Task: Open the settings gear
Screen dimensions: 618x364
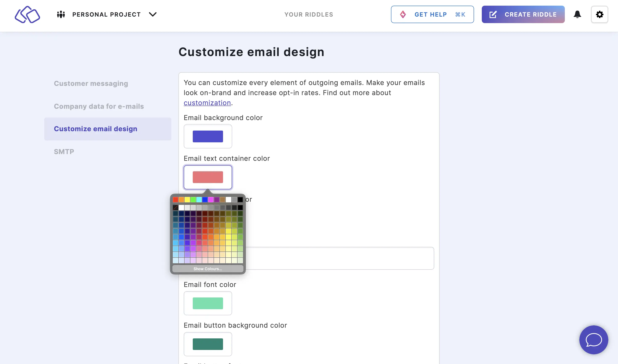Action: tap(599, 14)
